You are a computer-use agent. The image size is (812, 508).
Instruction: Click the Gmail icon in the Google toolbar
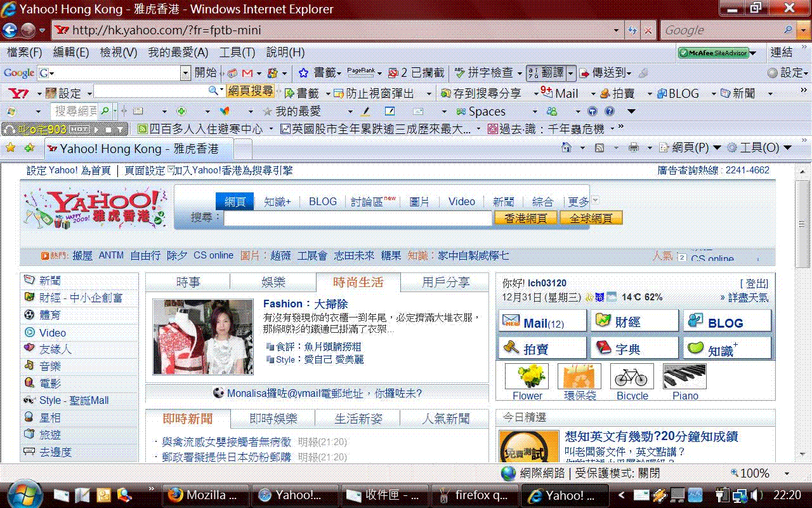(247, 73)
